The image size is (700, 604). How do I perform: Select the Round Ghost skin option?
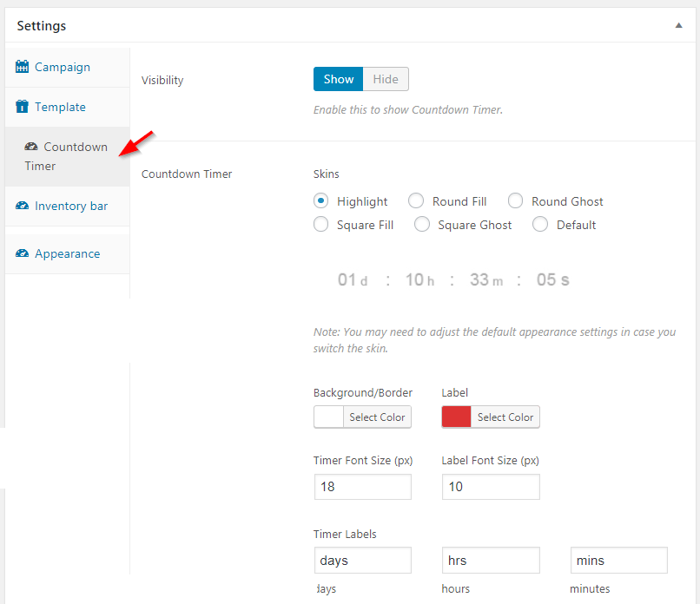click(x=515, y=200)
